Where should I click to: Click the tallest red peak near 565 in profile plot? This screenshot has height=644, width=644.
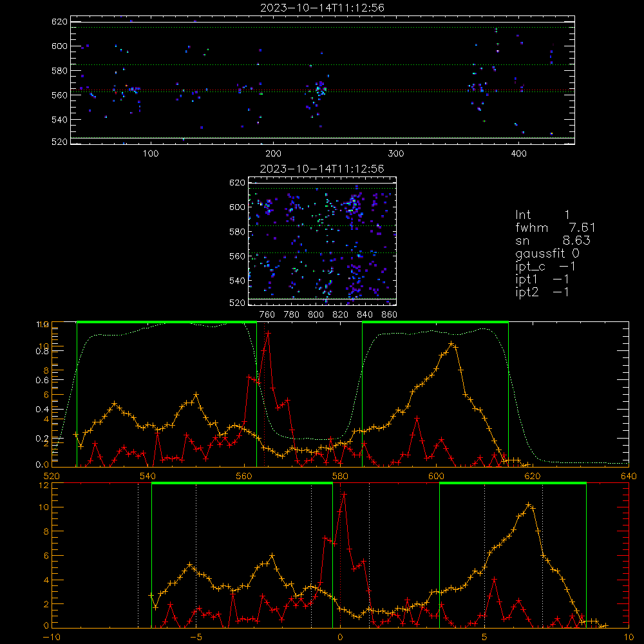click(268, 333)
